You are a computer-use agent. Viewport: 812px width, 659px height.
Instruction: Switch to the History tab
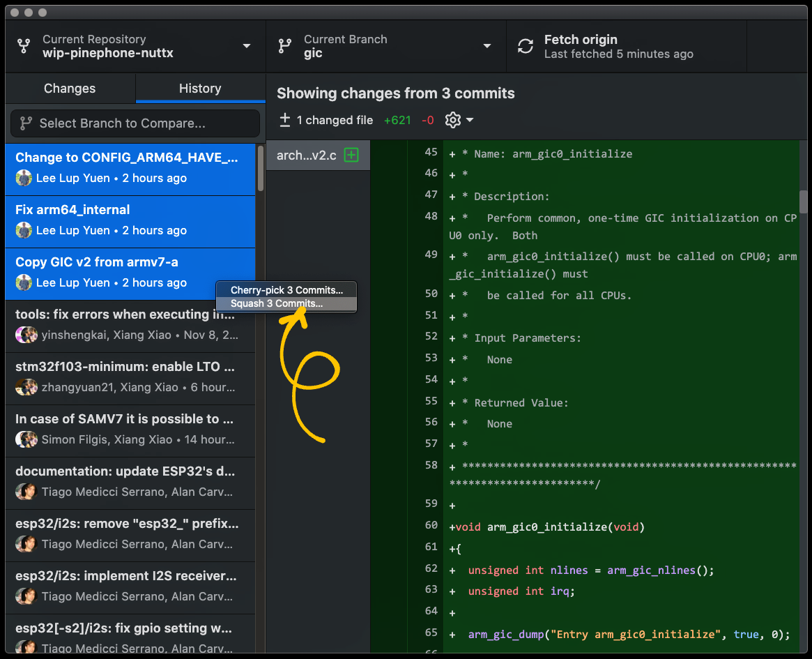[x=200, y=89]
